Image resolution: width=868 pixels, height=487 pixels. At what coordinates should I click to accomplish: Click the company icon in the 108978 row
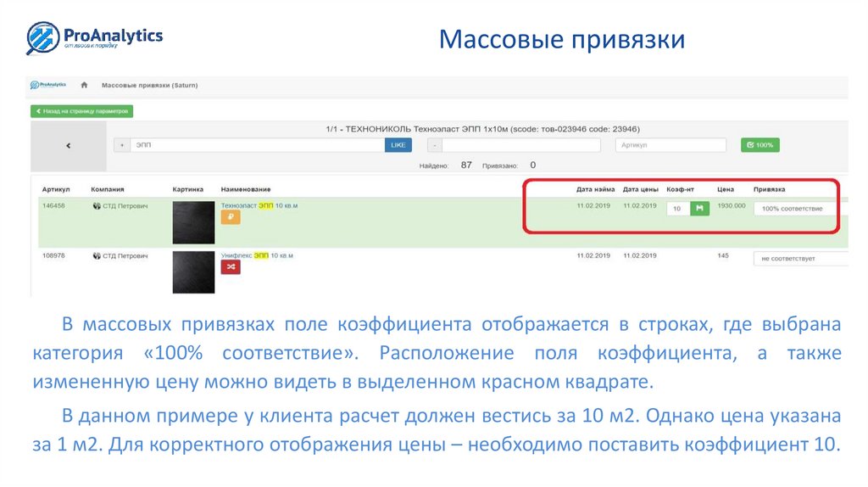click(97, 256)
